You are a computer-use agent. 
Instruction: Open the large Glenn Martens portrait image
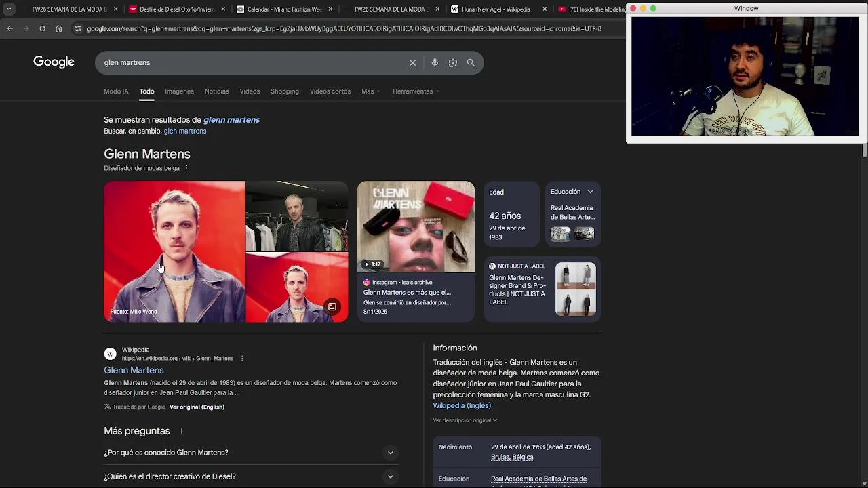point(174,251)
